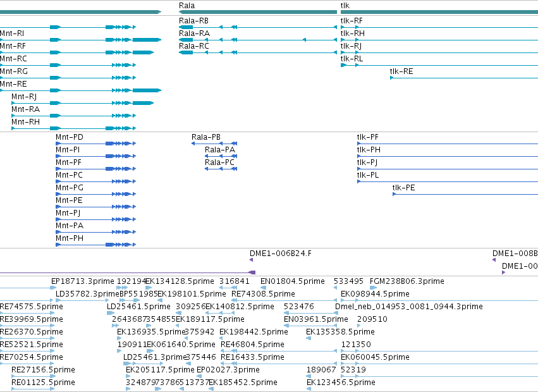Select the tlk-PL protein label

click(x=368, y=175)
